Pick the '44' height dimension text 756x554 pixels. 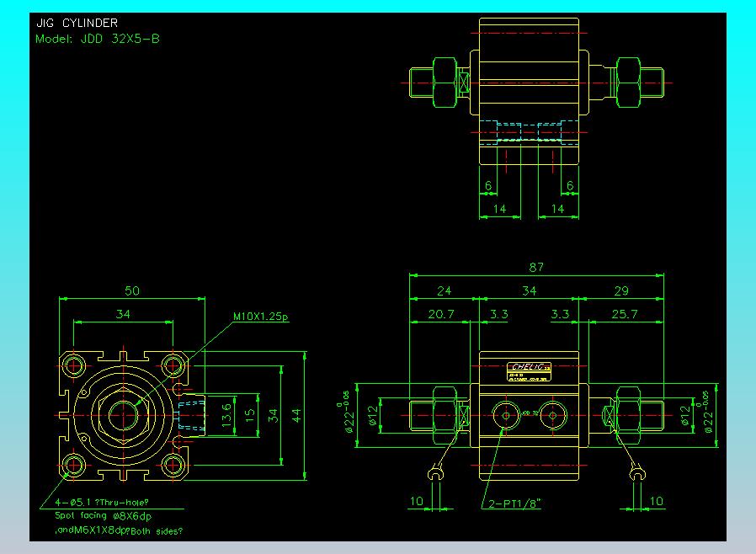pos(296,416)
